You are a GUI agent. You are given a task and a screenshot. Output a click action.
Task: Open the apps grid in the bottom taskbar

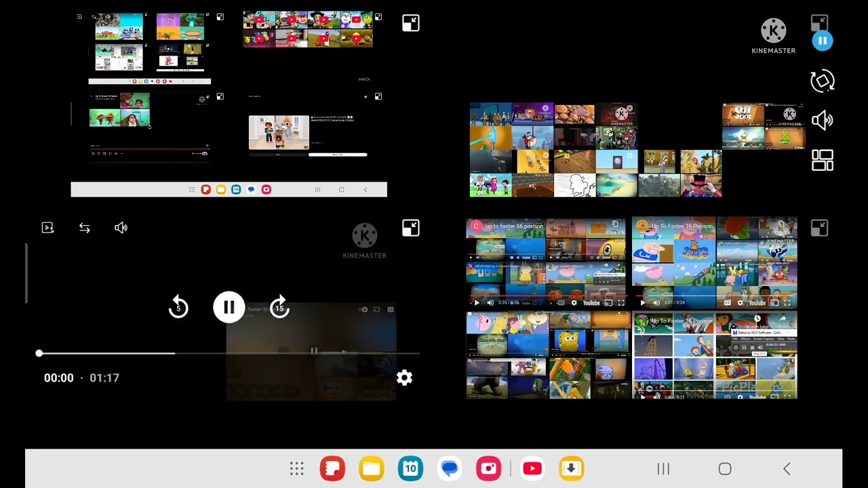point(296,468)
